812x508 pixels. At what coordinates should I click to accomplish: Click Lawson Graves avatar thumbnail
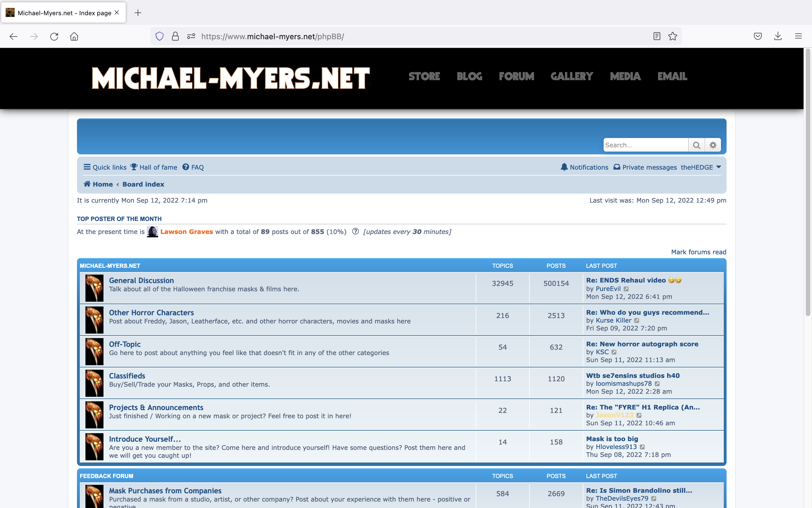pos(152,231)
